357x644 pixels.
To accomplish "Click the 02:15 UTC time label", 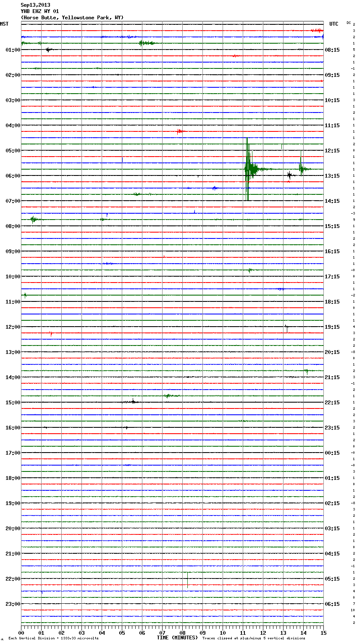I will [332, 503].
